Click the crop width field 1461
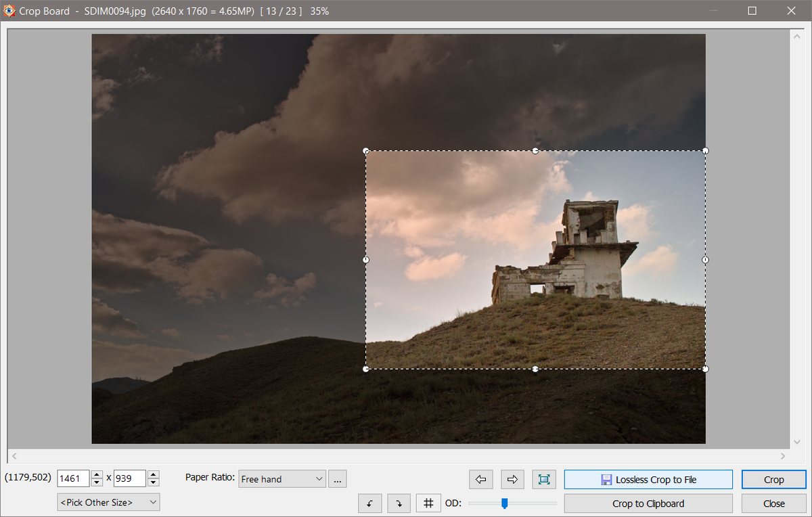Viewport: 812px width, 517px height. click(x=73, y=478)
